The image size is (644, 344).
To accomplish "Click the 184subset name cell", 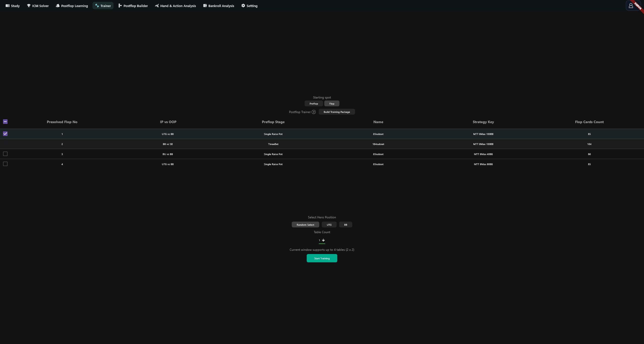I will (x=378, y=144).
